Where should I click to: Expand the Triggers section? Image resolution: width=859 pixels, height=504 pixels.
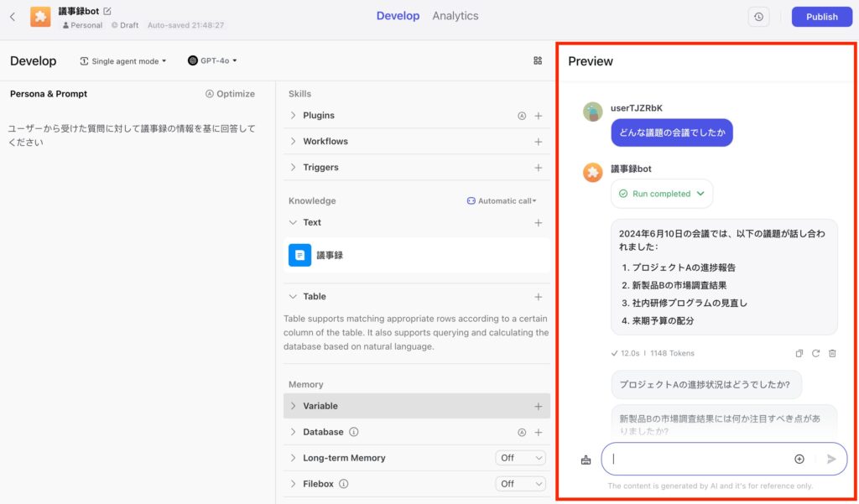[293, 167]
